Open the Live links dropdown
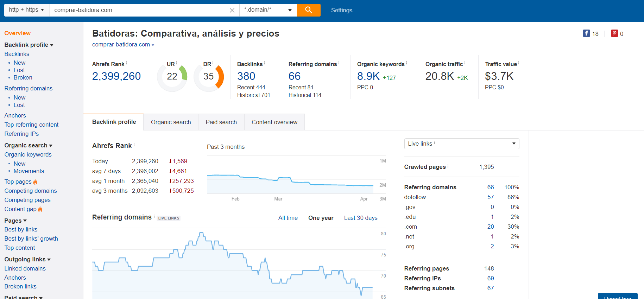Screen dimensions: 644x299 462,144
